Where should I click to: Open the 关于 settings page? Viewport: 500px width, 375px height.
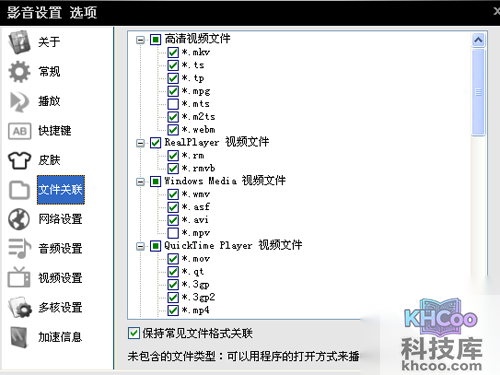pyautogui.click(x=49, y=42)
